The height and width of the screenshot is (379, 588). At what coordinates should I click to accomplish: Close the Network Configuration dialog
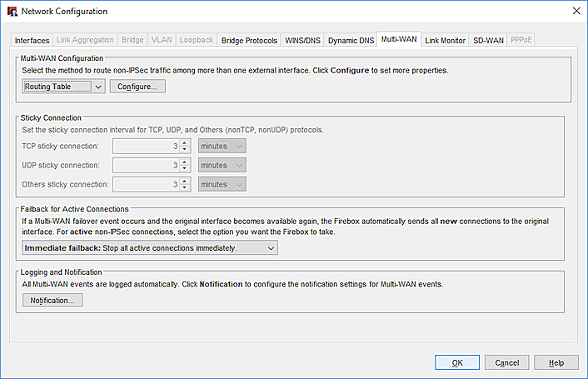tap(576, 11)
